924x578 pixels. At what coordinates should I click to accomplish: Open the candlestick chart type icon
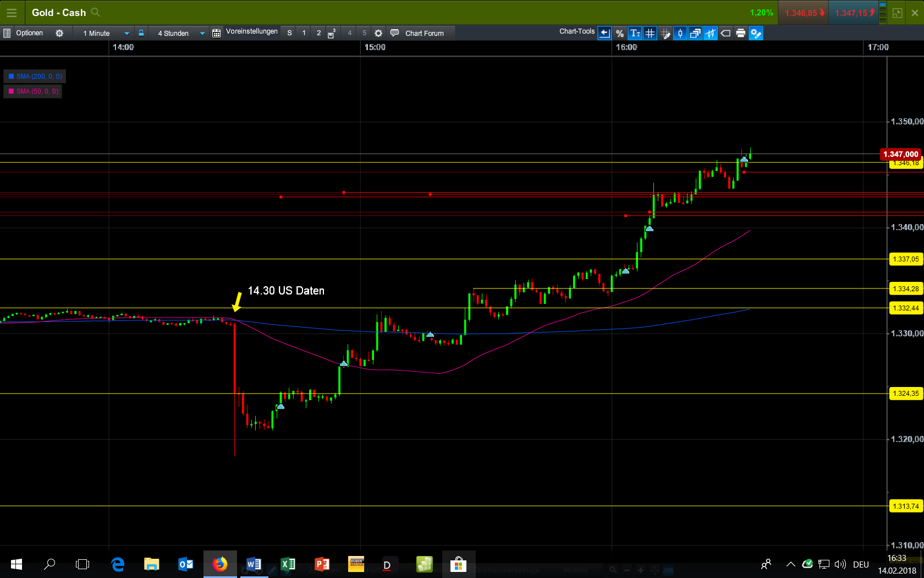pos(680,33)
